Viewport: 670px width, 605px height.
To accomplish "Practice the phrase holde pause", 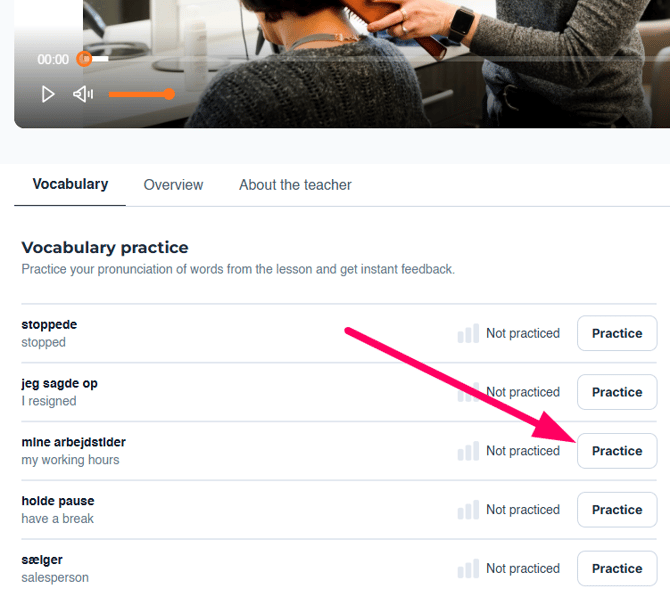I will pos(616,510).
